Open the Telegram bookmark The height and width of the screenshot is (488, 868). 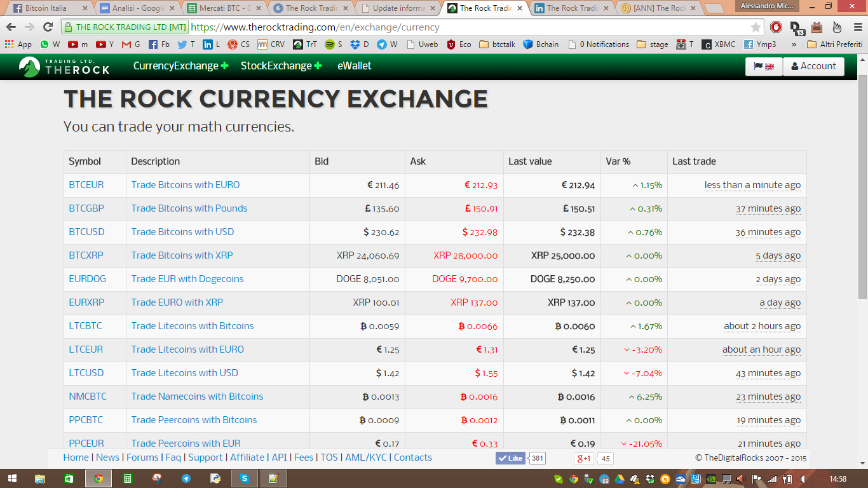tap(387, 44)
